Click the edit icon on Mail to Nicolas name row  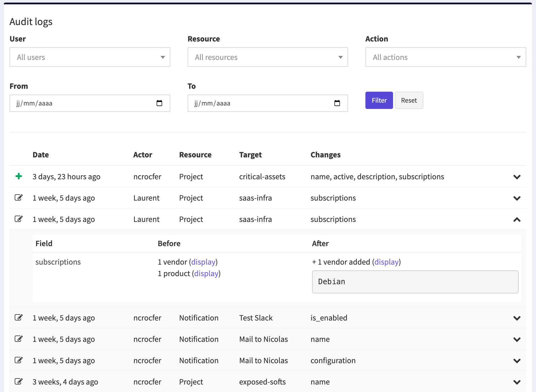tap(19, 339)
